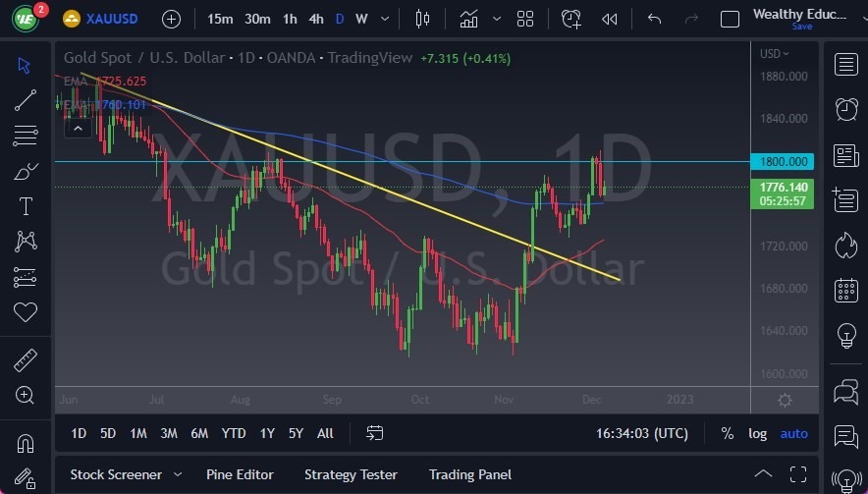This screenshot has width=868, height=494.
Task: Expand the Stock Screener dropdown
Action: click(178, 474)
